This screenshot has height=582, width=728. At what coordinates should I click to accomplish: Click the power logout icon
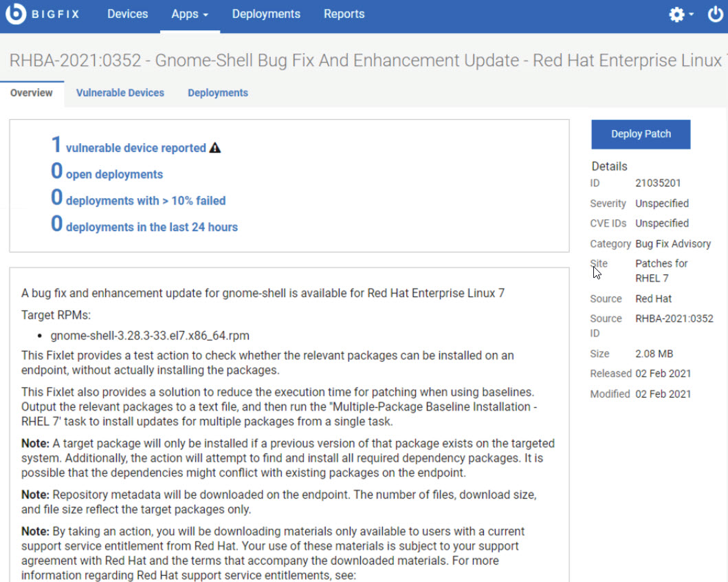(x=715, y=14)
